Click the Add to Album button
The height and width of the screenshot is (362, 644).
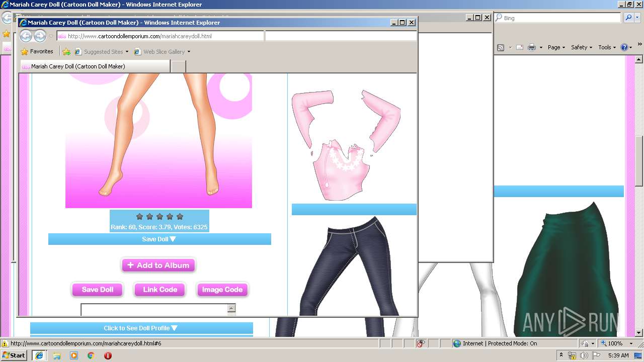click(x=158, y=265)
